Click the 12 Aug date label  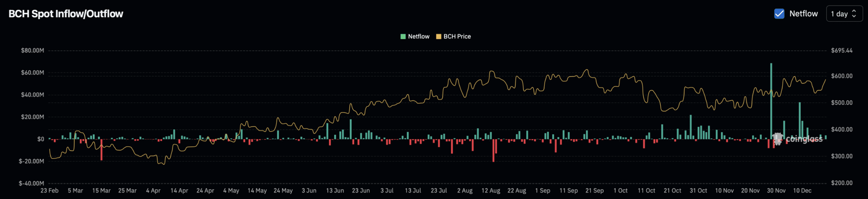(x=491, y=191)
